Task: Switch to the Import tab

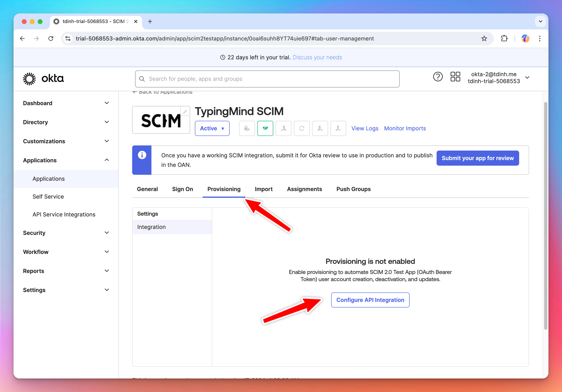Action: (x=263, y=189)
